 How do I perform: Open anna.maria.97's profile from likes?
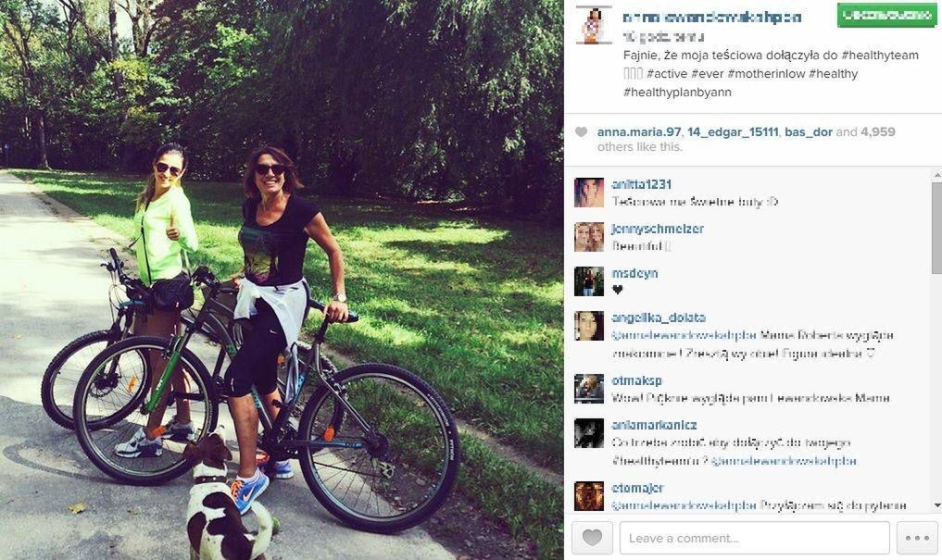pos(639,132)
